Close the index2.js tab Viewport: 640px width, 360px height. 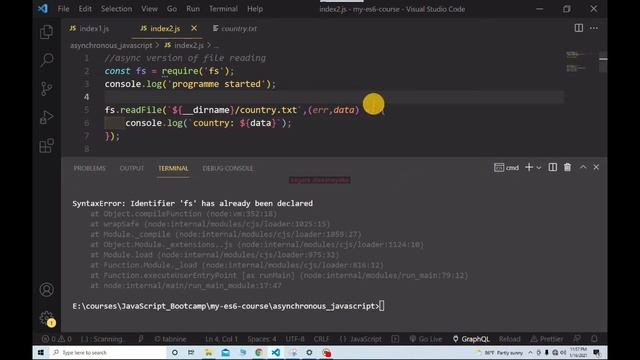pos(194,28)
